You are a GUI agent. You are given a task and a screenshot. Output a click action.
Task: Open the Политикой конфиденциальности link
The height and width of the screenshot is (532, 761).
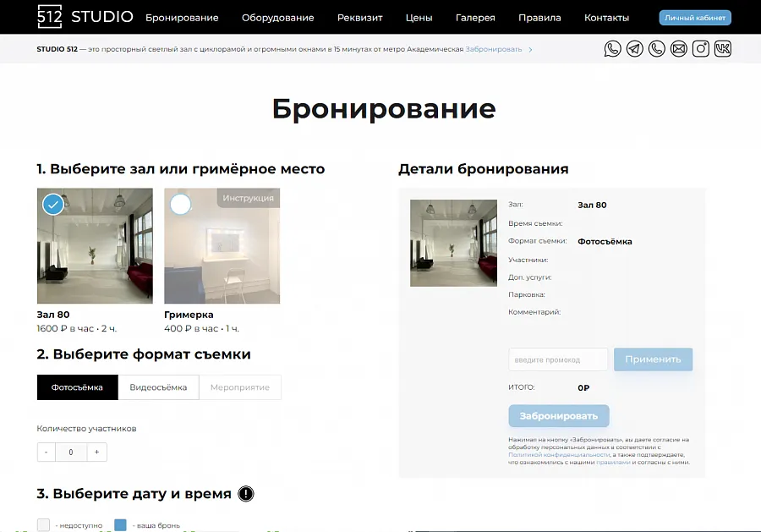[x=559, y=455]
